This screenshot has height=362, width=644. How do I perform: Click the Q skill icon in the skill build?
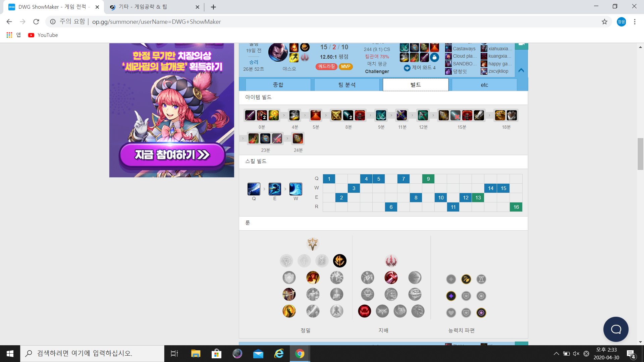pos(254,189)
